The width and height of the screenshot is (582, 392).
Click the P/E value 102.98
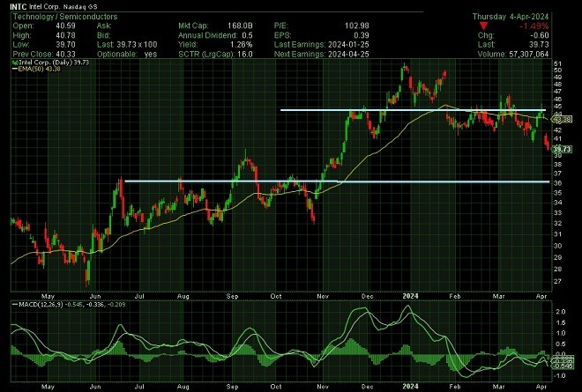pyautogui.click(x=357, y=26)
